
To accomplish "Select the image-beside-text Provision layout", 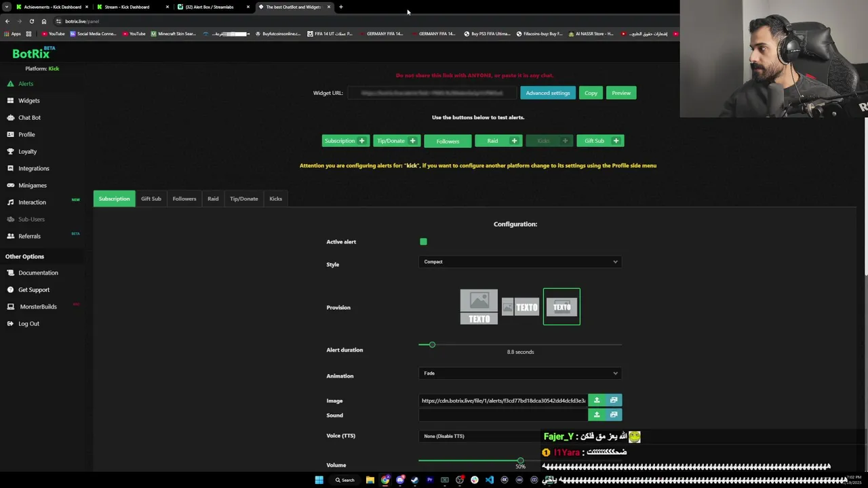I will [520, 307].
